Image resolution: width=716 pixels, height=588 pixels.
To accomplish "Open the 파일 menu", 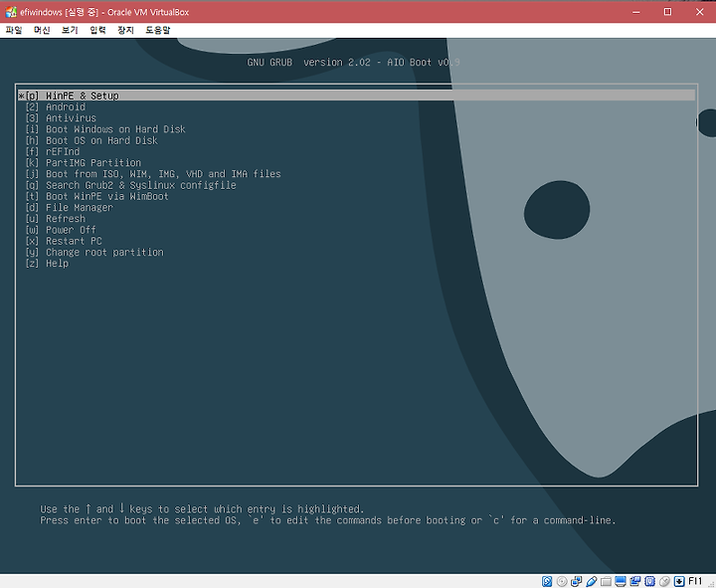I will 14,30.
